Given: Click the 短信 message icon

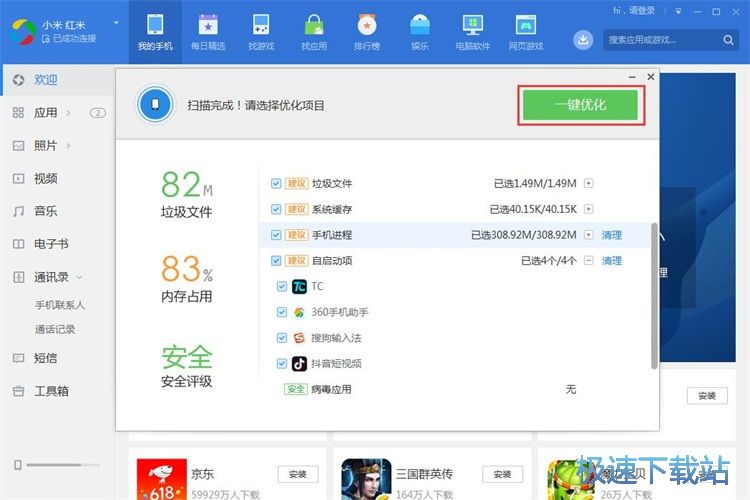Looking at the screenshot, I should click(x=18, y=358).
